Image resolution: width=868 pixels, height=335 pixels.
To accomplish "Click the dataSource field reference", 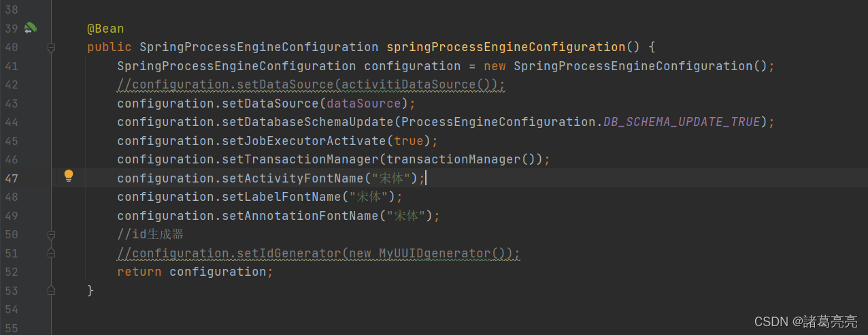I will (364, 103).
